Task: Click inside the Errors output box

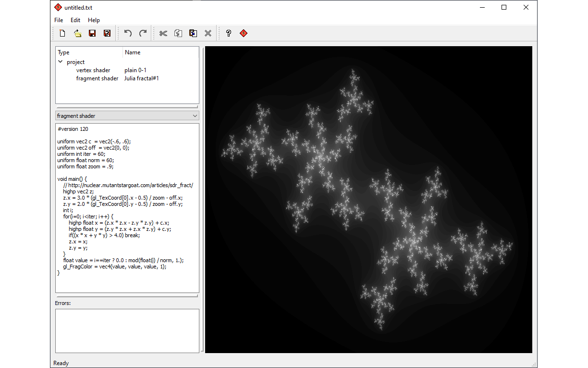Action: [x=127, y=330]
